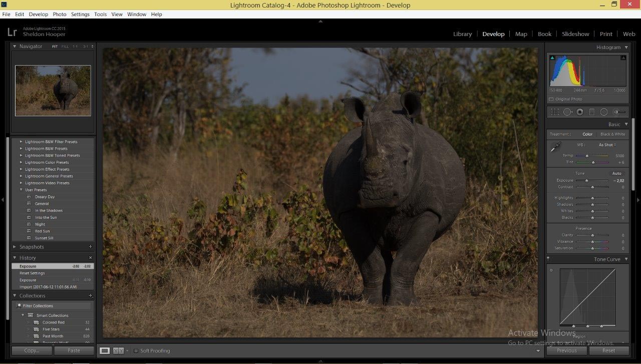Open the Five Stars smart collection
The image size is (641, 364).
51,329
